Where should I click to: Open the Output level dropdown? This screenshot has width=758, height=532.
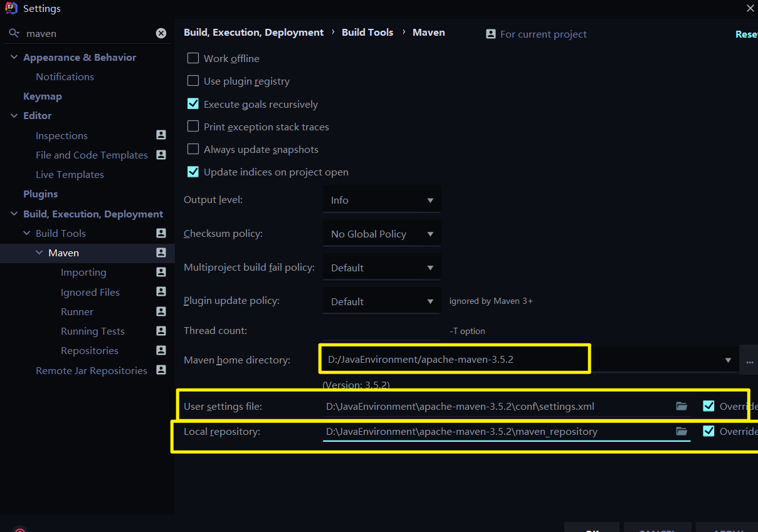382,200
